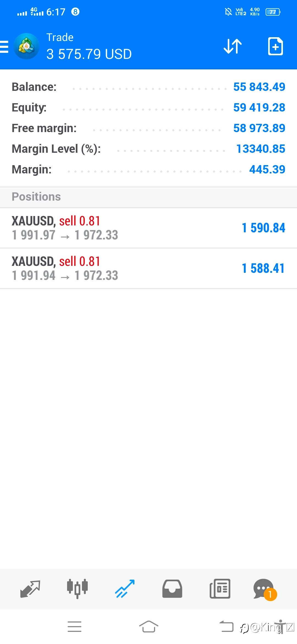Open the Quotes tab in bottom bar

30,589
